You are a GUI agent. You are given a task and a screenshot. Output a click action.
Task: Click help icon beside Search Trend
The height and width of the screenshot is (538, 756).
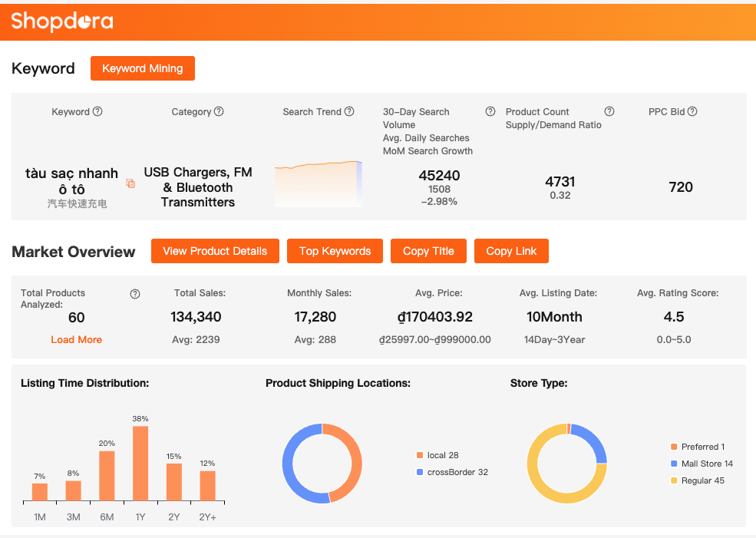349,111
